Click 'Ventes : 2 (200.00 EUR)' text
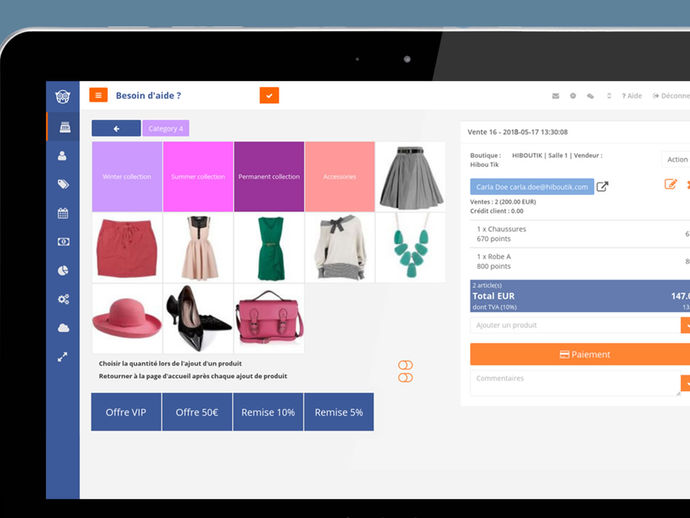The width and height of the screenshot is (690, 518). click(x=503, y=202)
